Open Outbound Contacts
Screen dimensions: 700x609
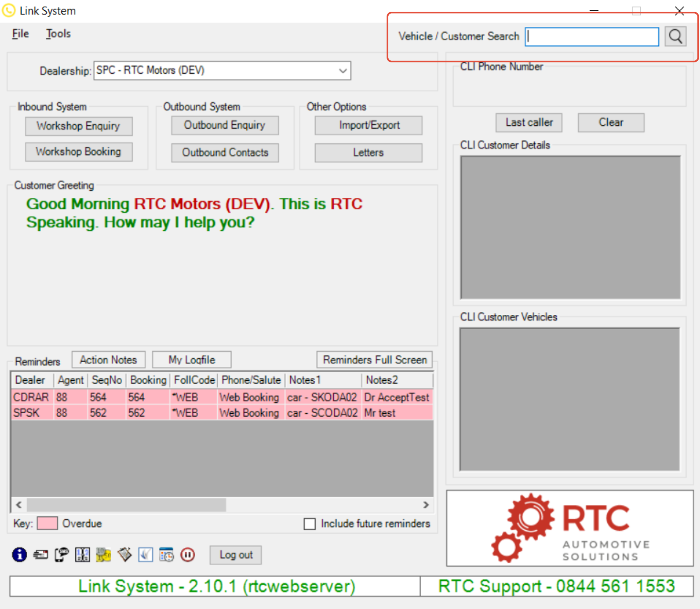pyautogui.click(x=225, y=152)
